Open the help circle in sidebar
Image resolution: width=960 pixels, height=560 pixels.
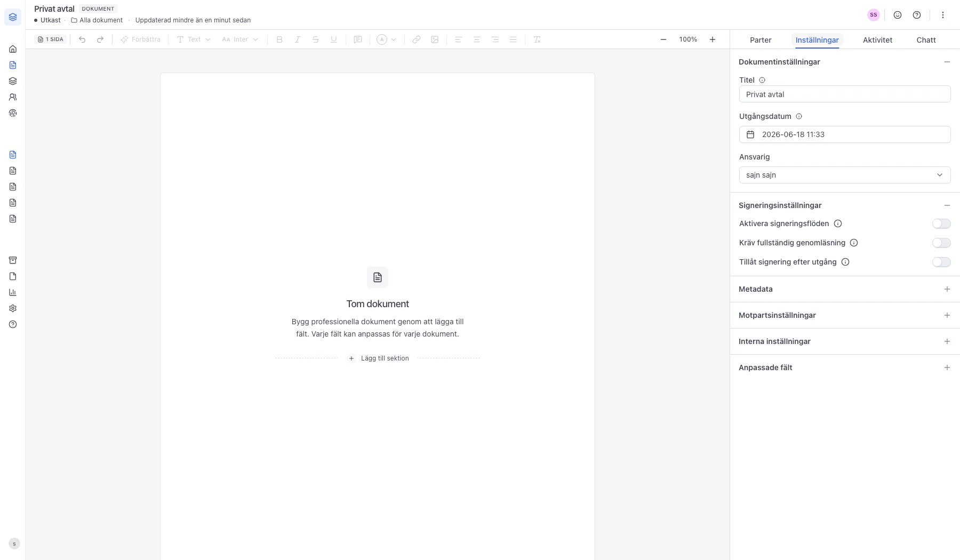13,324
